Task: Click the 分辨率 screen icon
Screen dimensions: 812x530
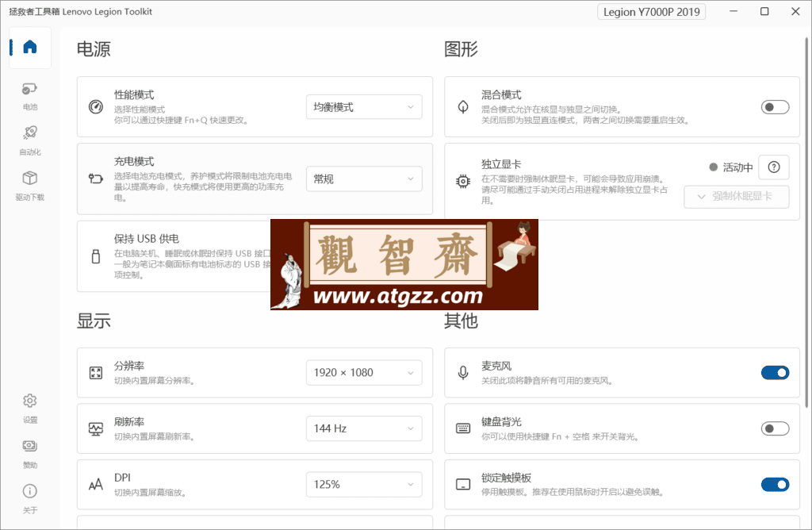Action: 96,372
